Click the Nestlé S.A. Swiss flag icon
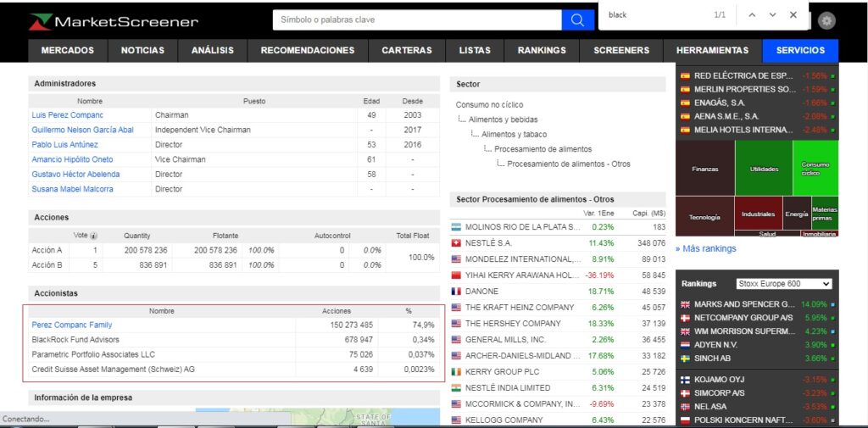Screen dimensions: 868x428 pyautogui.click(x=456, y=243)
